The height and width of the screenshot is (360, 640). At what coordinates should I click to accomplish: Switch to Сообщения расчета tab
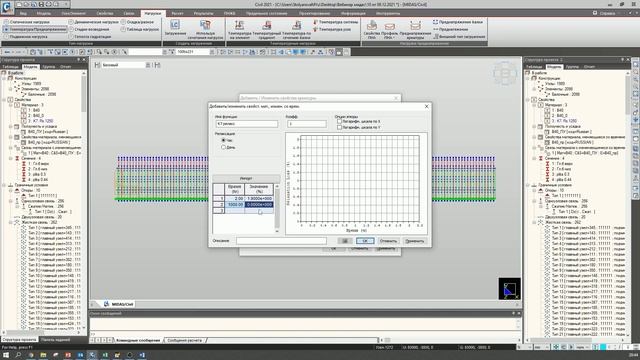[184, 340]
